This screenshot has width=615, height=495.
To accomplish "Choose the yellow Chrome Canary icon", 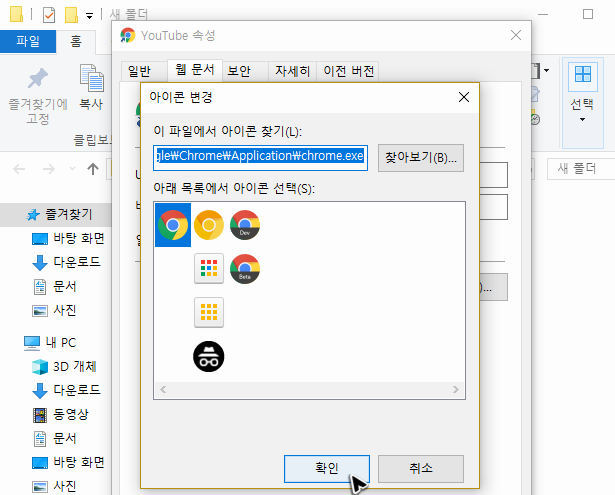I will (x=209, y=225).
